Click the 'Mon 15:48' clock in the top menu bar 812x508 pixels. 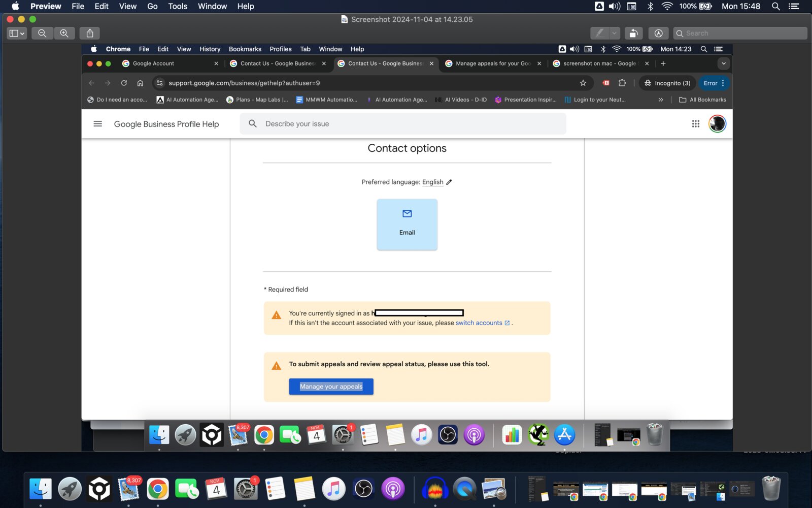coord(741,6)
